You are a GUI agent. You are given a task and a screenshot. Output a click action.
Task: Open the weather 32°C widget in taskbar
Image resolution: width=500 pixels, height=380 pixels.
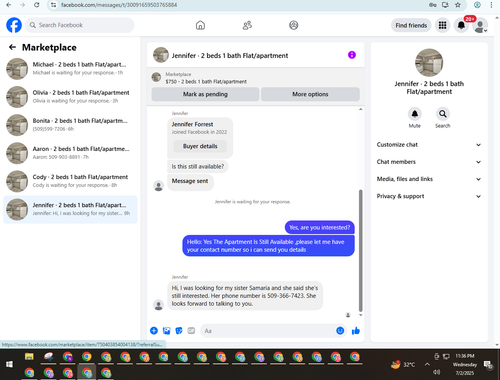pos(403,365)
